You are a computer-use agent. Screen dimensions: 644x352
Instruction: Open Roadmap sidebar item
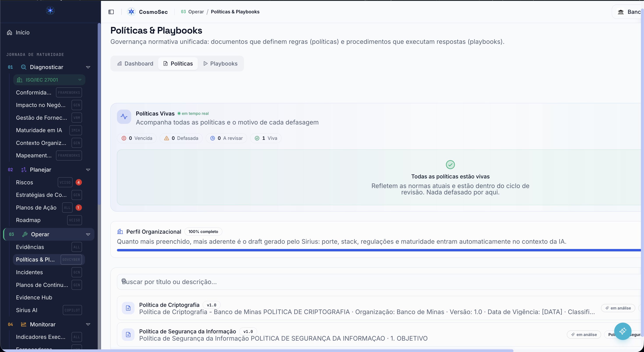(49, 220)
